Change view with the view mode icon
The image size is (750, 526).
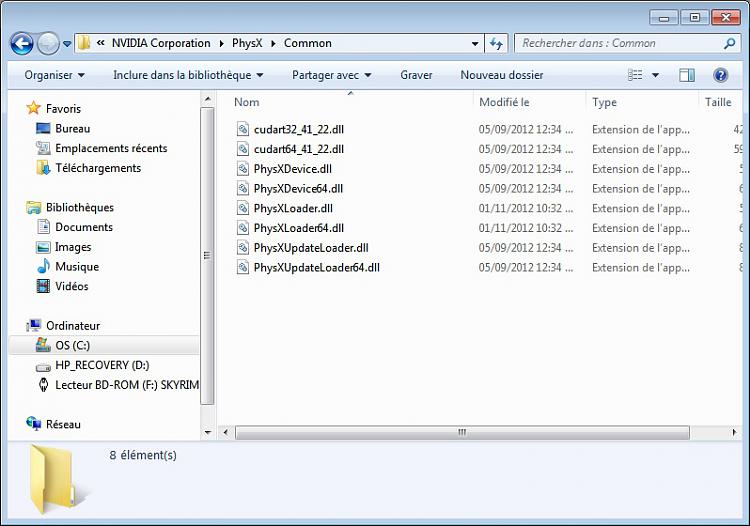pos(635,75)
